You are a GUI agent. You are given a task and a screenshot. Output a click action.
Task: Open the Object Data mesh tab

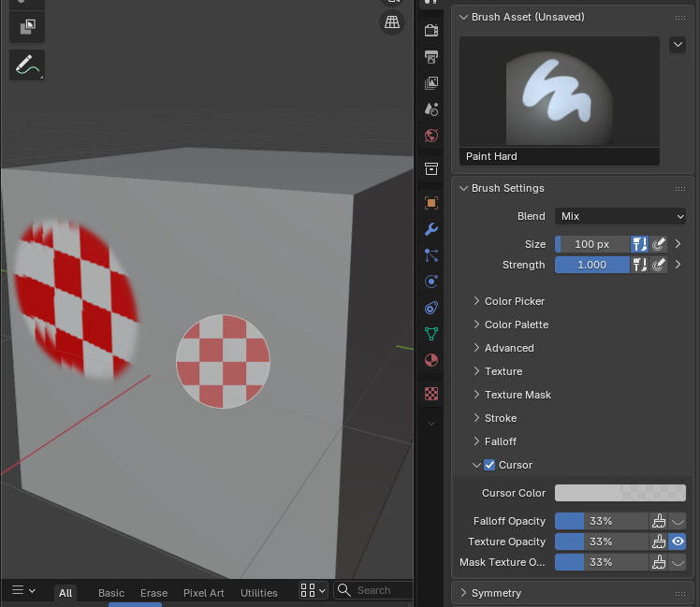[431, 334]
